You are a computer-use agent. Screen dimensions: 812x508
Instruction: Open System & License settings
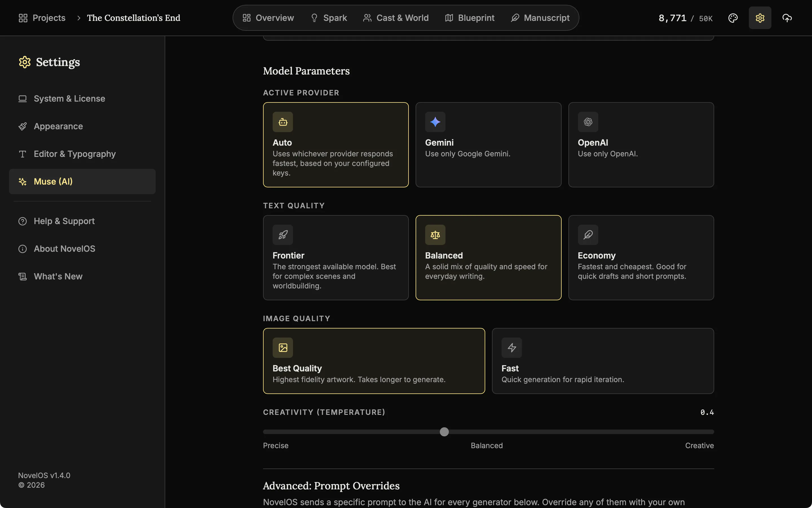(x=82, y=99)
